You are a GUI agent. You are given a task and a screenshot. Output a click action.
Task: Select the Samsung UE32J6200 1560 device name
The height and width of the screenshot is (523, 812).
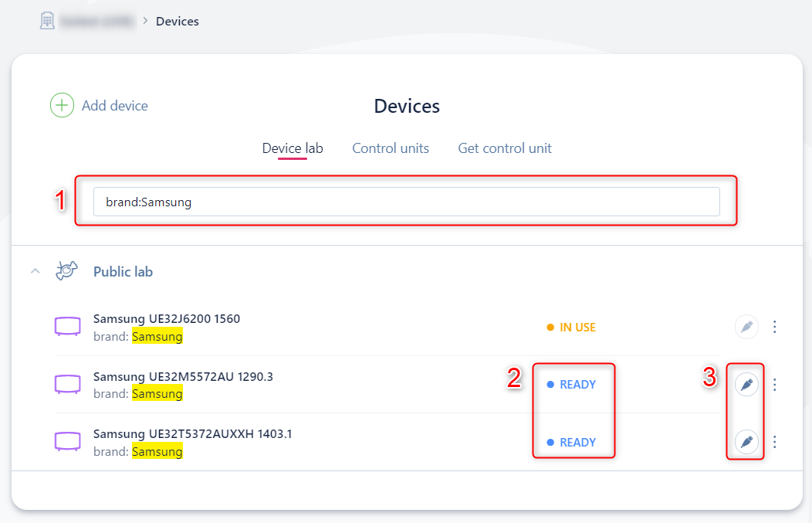(167, 319)
